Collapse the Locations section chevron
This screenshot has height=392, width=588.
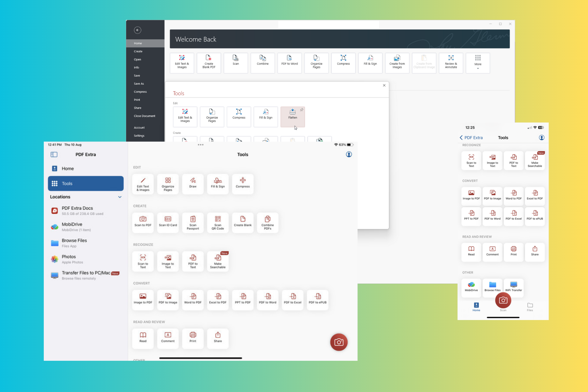click(120, 197)
